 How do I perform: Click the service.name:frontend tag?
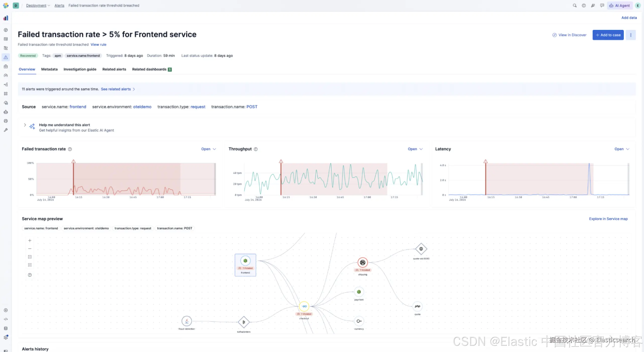pos(83,56)
